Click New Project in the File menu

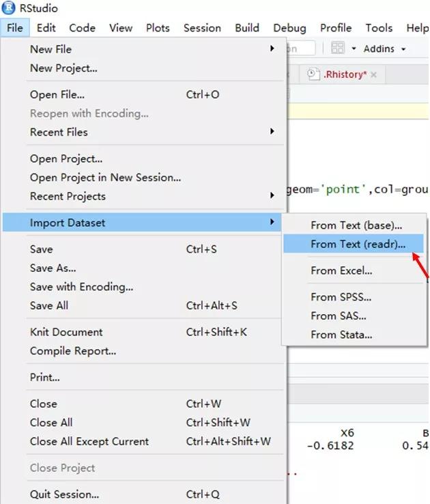(63, 68)
